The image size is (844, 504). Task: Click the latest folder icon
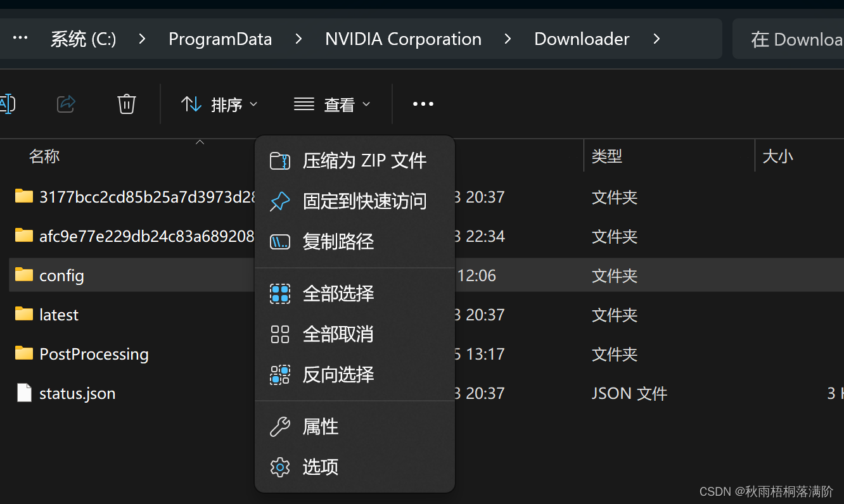pyautogui.click(x=24, y=314)
